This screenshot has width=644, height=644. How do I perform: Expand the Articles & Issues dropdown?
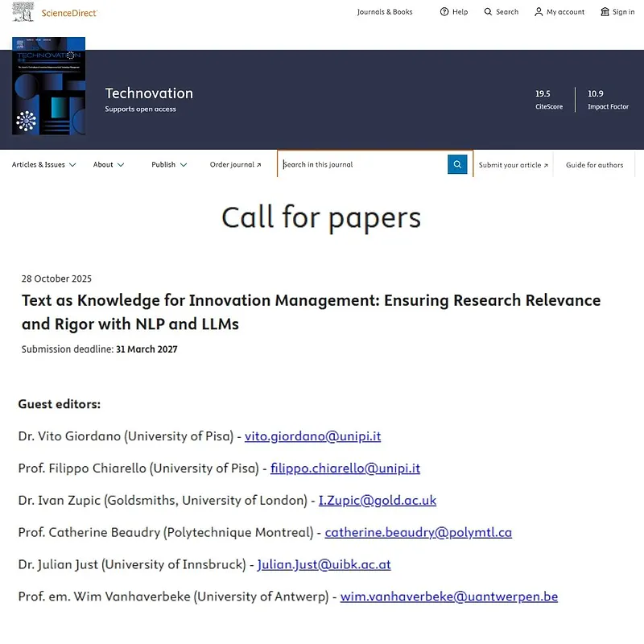43,164
